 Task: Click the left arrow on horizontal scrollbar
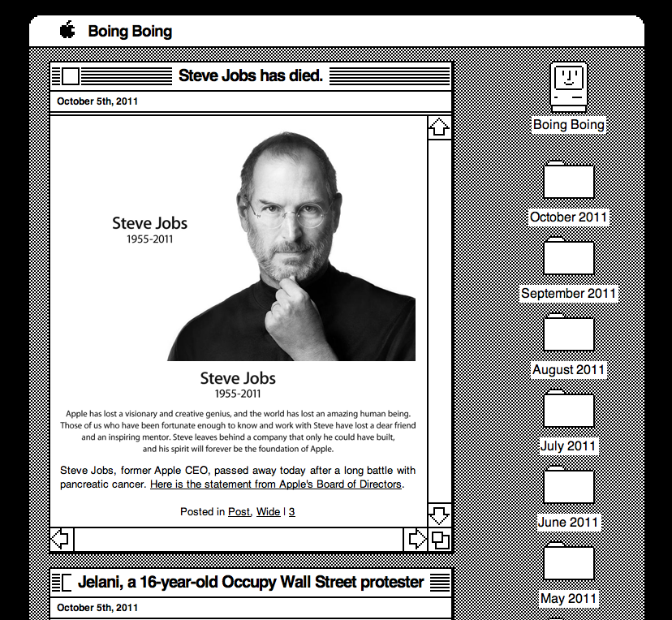click(62, 539)
